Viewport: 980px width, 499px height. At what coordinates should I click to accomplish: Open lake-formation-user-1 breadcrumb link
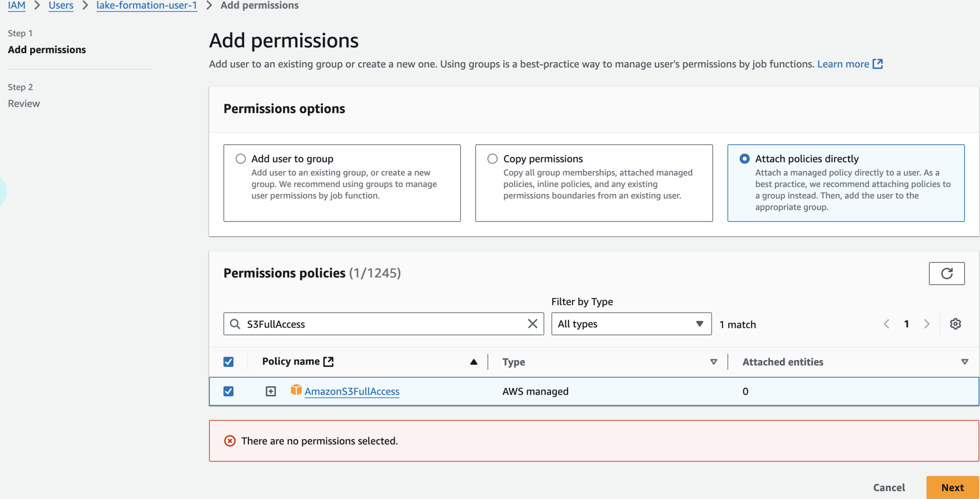[x=147, y=5]
